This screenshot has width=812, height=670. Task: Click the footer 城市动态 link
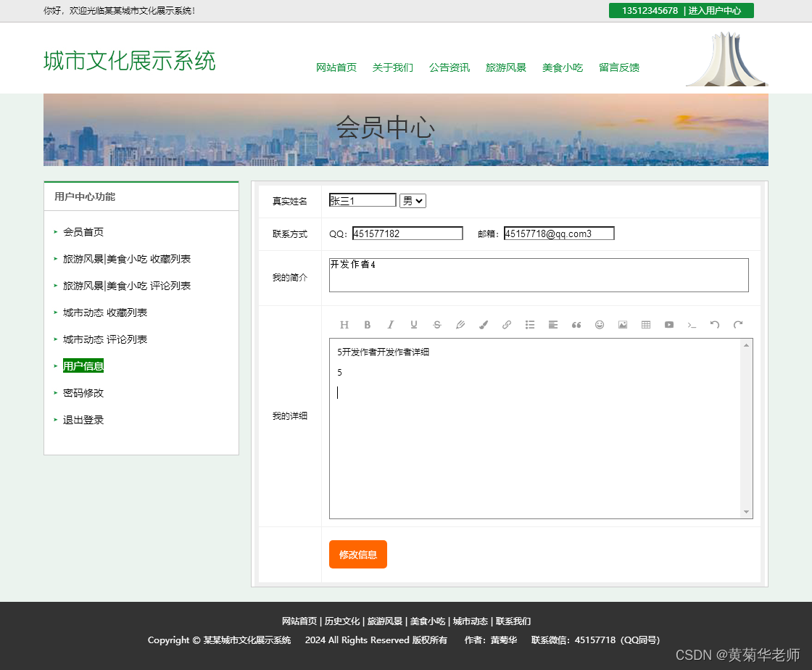click(471, 621)
